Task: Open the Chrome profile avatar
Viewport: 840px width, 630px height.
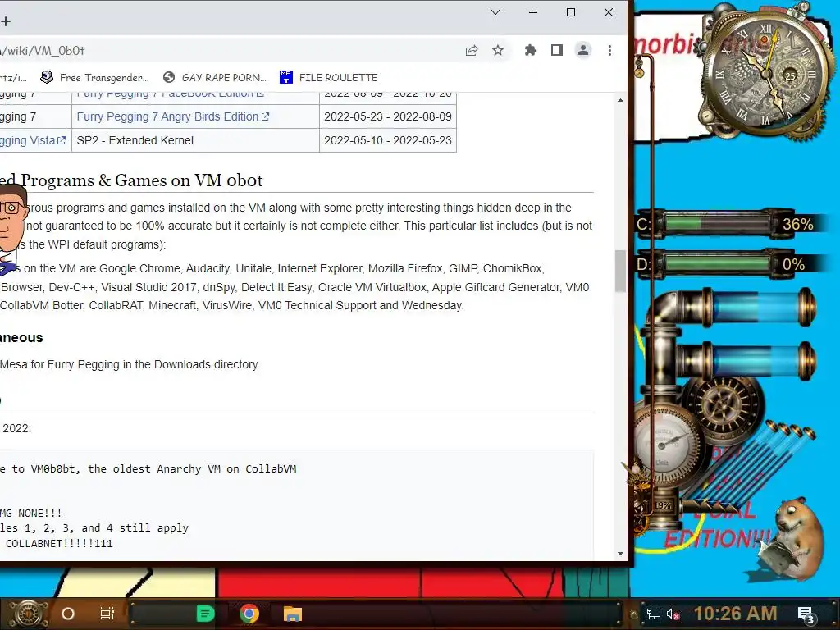Action: coord(583,50)
